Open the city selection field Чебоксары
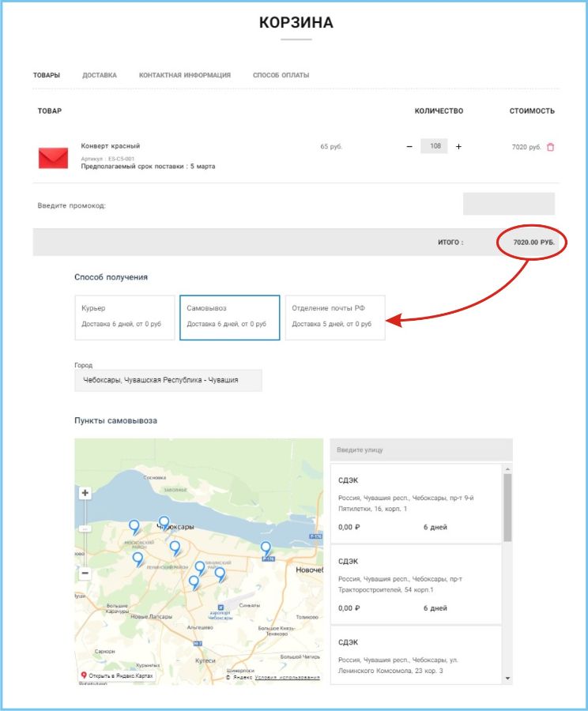This screenshot has width=588, height=711. coord(168,380)
